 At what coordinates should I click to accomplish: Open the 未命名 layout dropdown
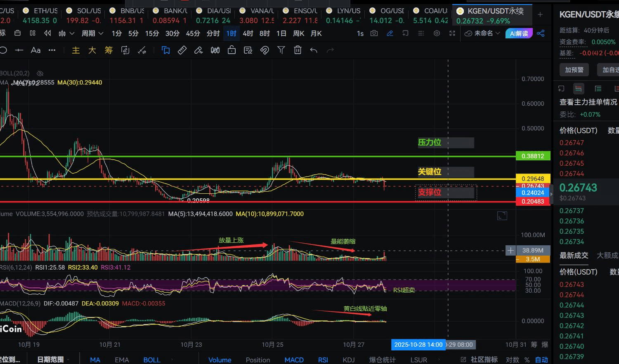[483, 33]
